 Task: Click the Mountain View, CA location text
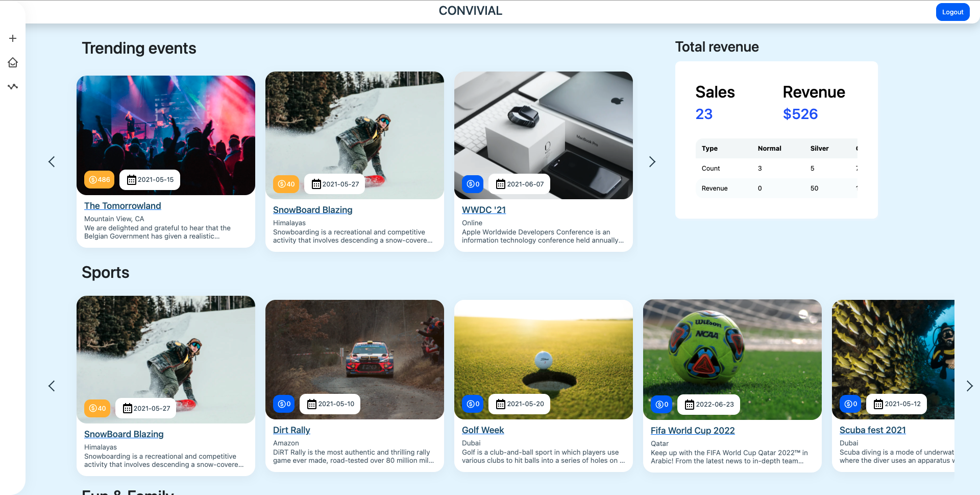(x=114, y=219)
